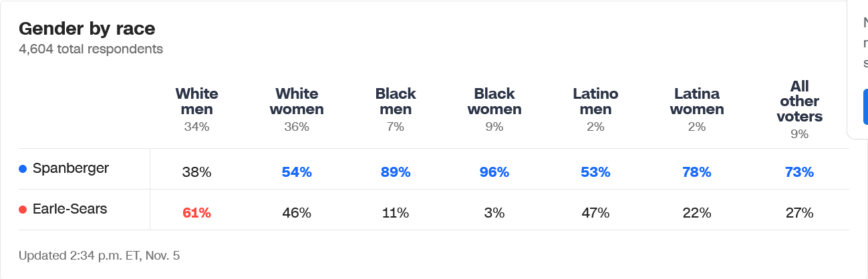Viewport: 868px width, 279px height.
Task: Select the Earle-Sears candidate row label
Action: [69, 209]
